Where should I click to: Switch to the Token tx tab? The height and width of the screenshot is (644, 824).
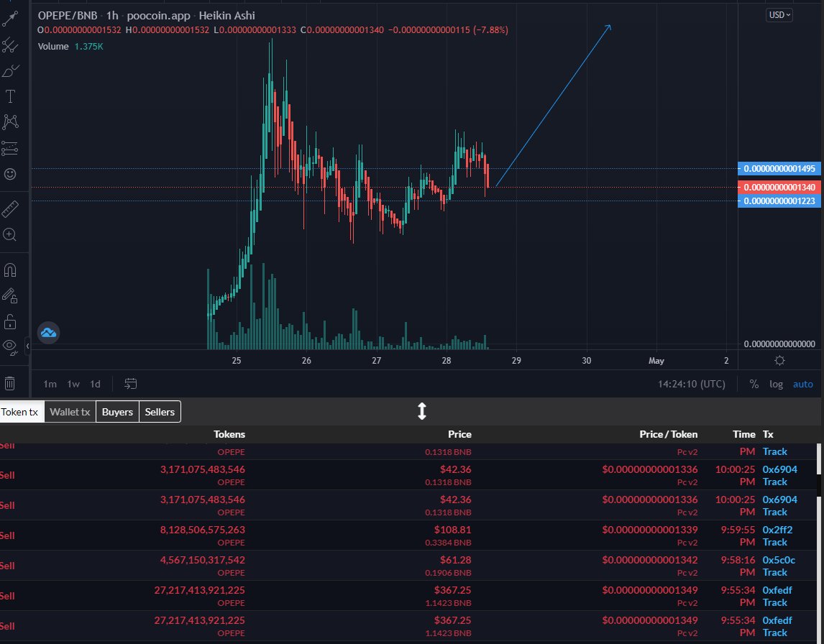21,412
